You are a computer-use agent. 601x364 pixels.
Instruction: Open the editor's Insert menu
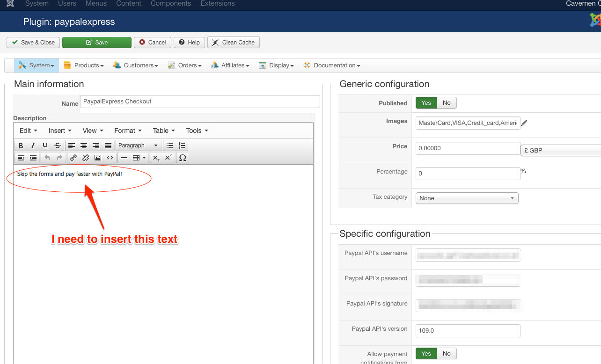[60, 131]
